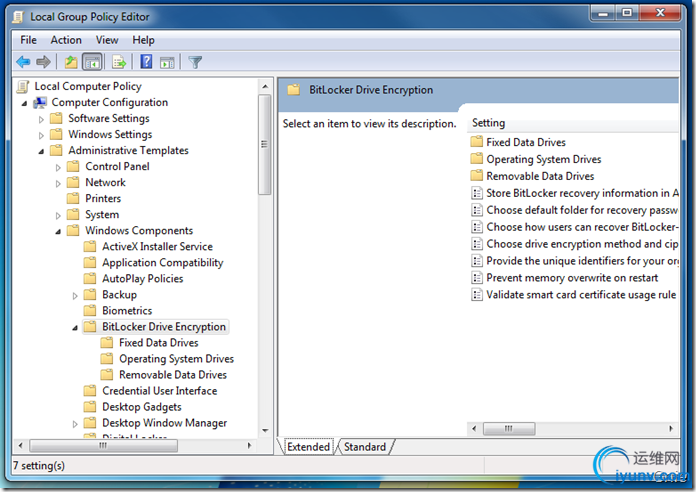This screenshot has height=492, width=696.
Task: Select Biometrics in the tree
Action: pos(127,310)
